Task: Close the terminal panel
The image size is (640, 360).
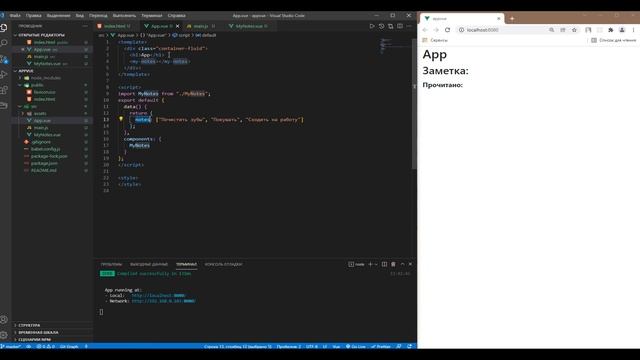Action: [410, 264]
